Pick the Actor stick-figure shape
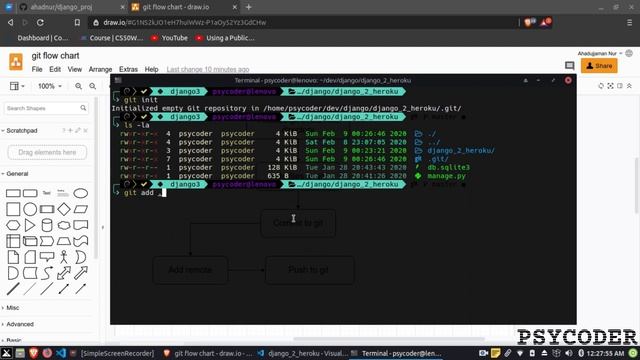This screenshot has height=360, width=640. (64, 257)
